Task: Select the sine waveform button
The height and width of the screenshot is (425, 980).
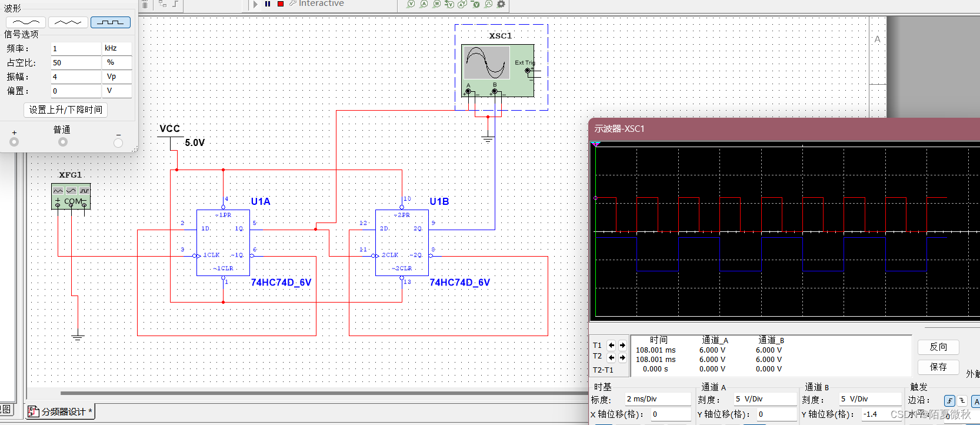Action: [x=26, y=22]
